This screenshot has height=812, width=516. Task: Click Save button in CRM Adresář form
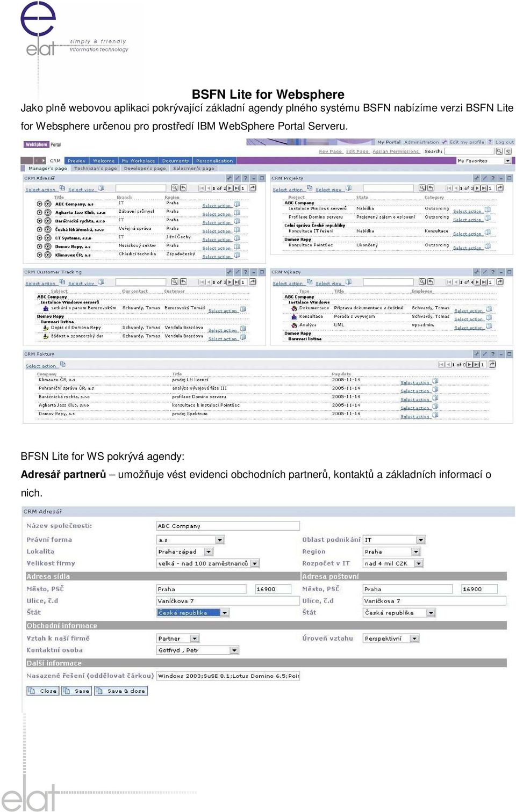(x=76, y=691)
